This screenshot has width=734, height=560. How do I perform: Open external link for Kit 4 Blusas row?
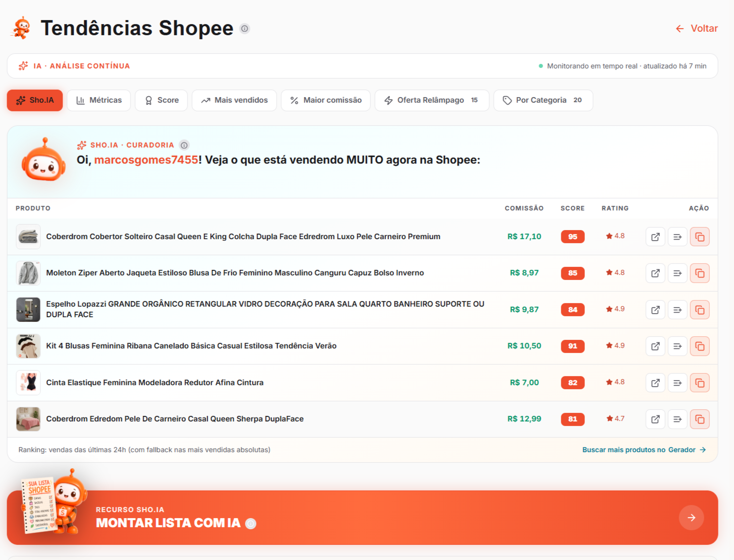(655, 346)
